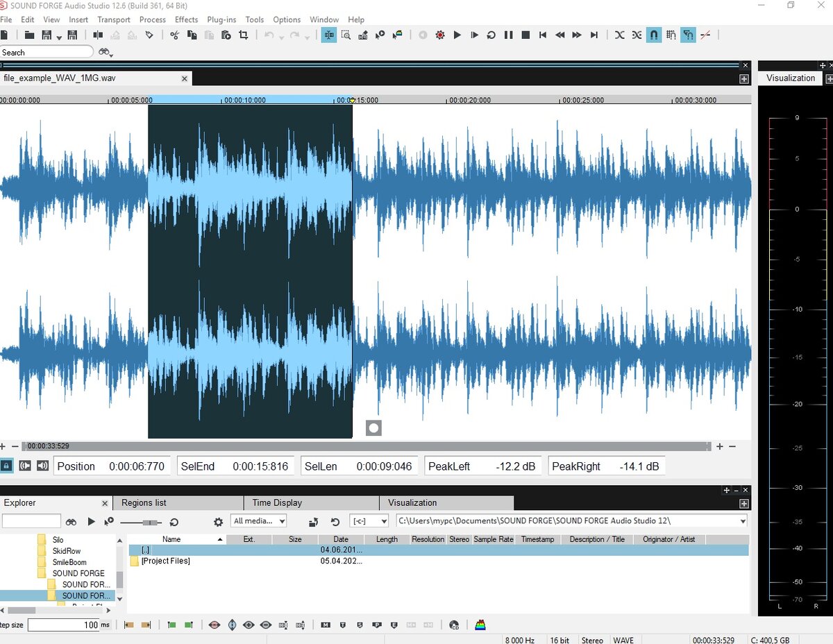
Task: Close the Explorer tab
Action: [x=106, y=503]
